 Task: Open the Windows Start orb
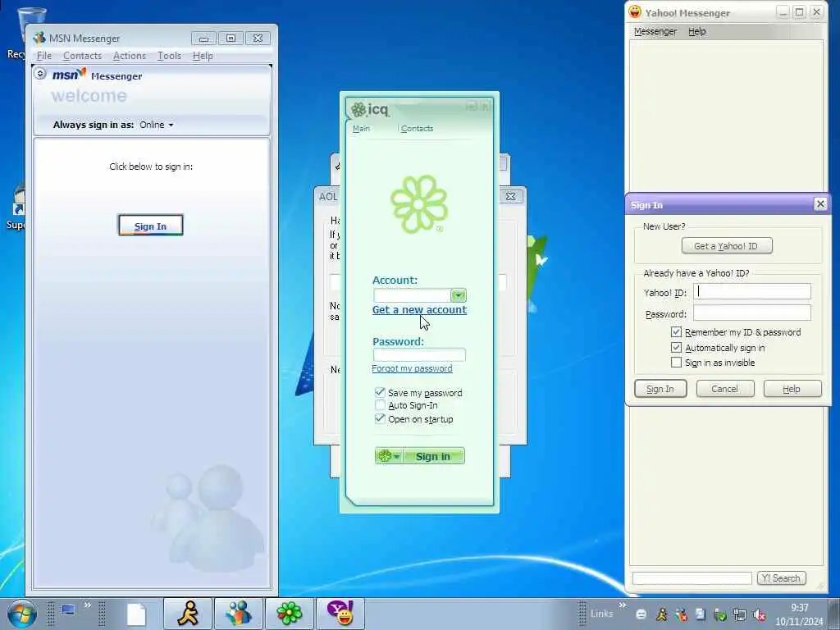[22, 614]
